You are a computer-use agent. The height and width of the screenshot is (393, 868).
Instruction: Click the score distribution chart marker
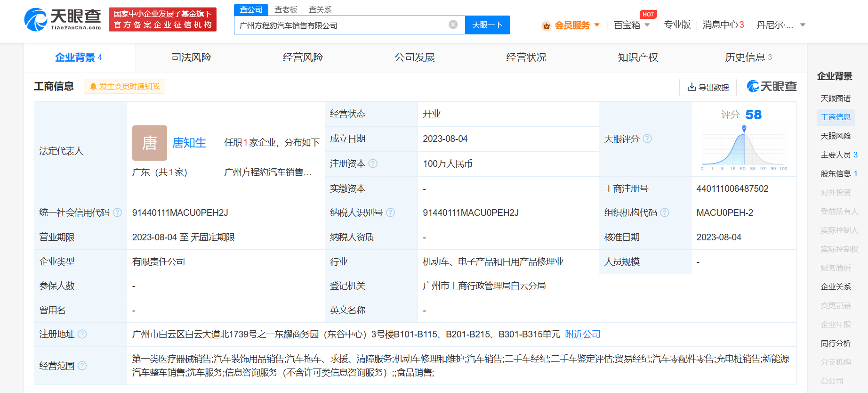[x=744, y=128]
